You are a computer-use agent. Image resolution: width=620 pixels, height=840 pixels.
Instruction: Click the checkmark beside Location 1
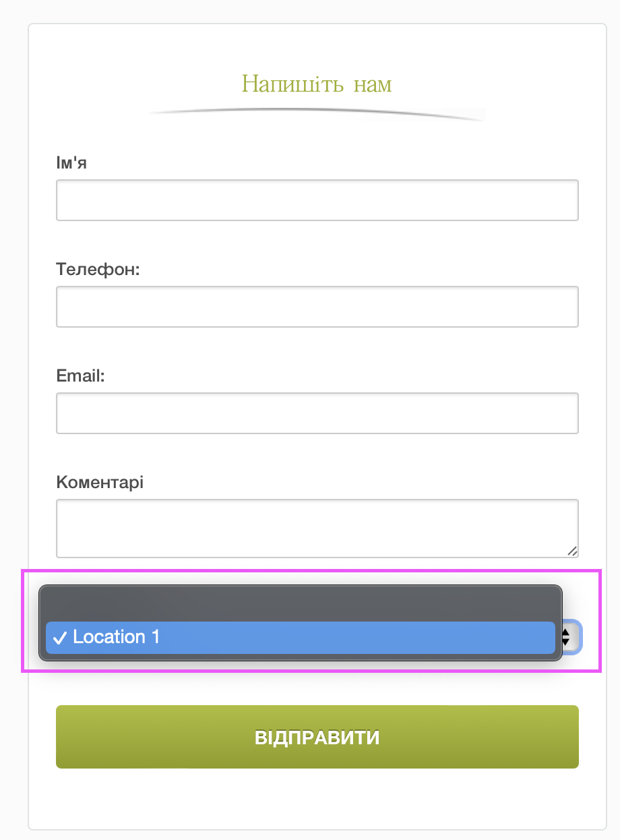[x=60, y=638]
